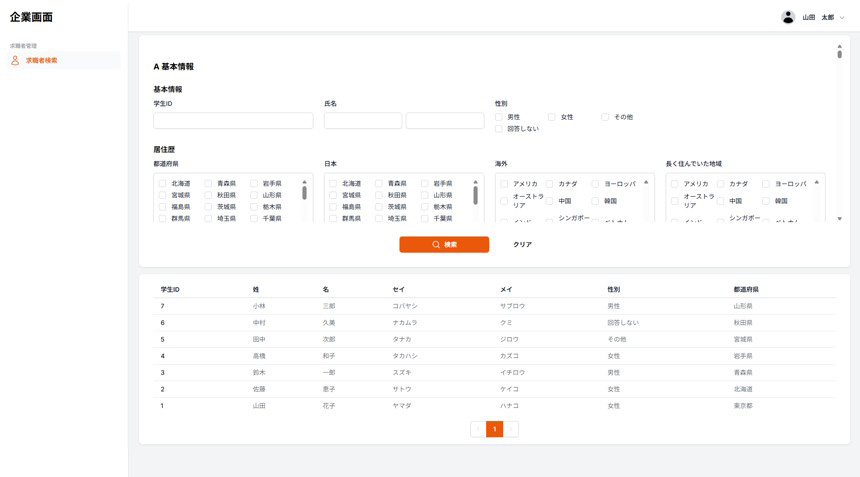
Task: Click the next page arrow in pagination
Action: point(511,429)
